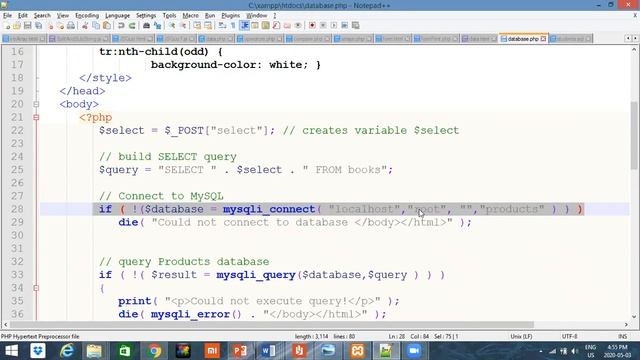
Task: Click the Save All toolbar icon
Action: coord(38,26)
